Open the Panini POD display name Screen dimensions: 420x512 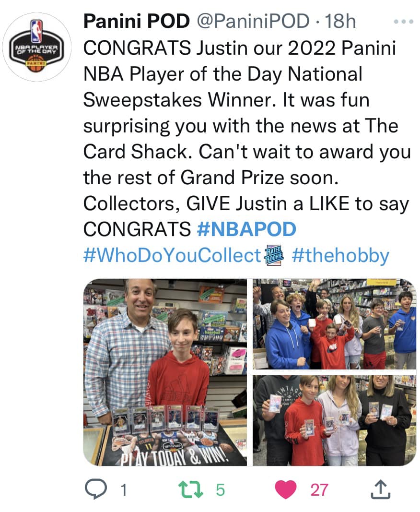click(137, 21)
